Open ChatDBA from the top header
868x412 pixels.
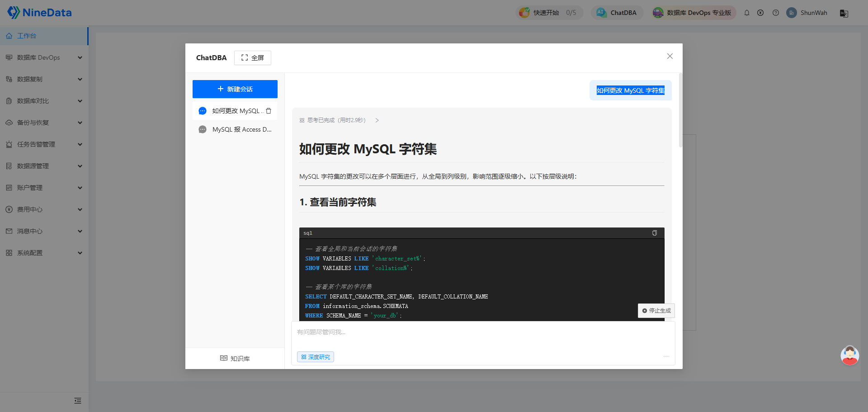coord(617,13)
